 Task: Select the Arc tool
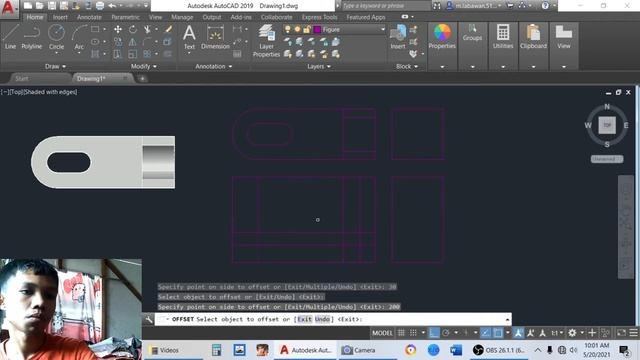click(x=79, y=37)
